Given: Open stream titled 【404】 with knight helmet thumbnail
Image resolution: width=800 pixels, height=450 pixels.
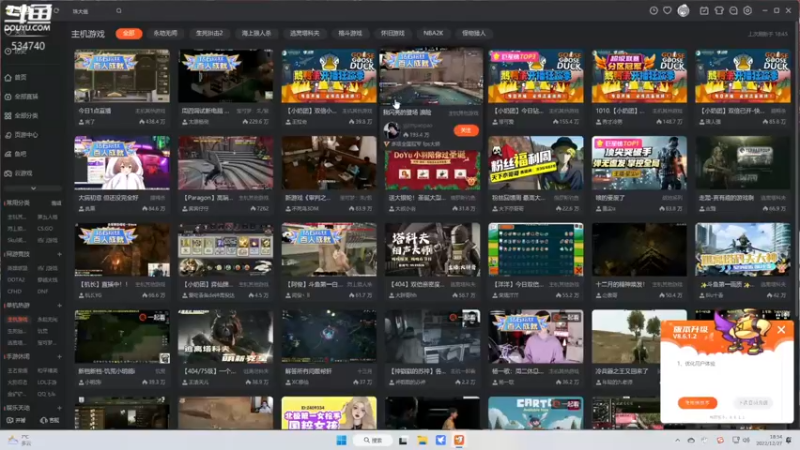Looking at the screenshot, I should click(432, 249).
